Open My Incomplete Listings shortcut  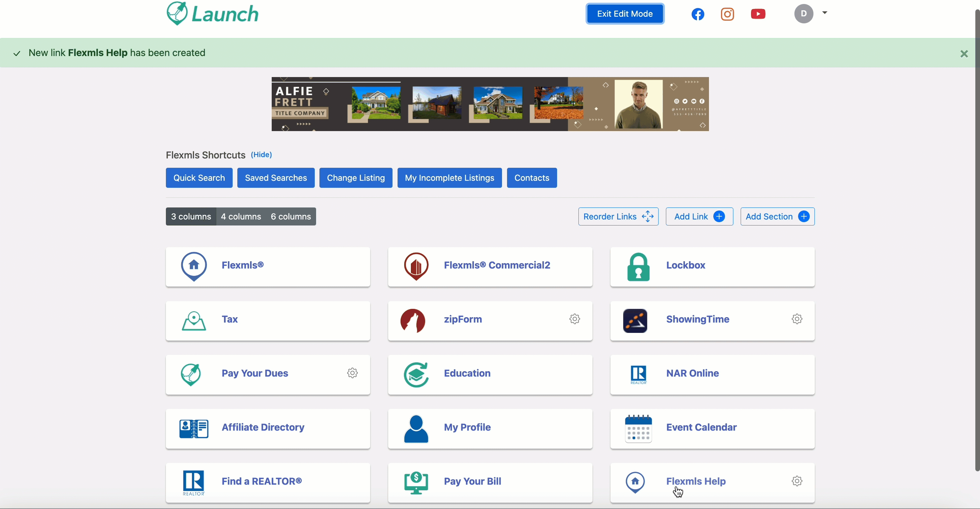(449, 177)
